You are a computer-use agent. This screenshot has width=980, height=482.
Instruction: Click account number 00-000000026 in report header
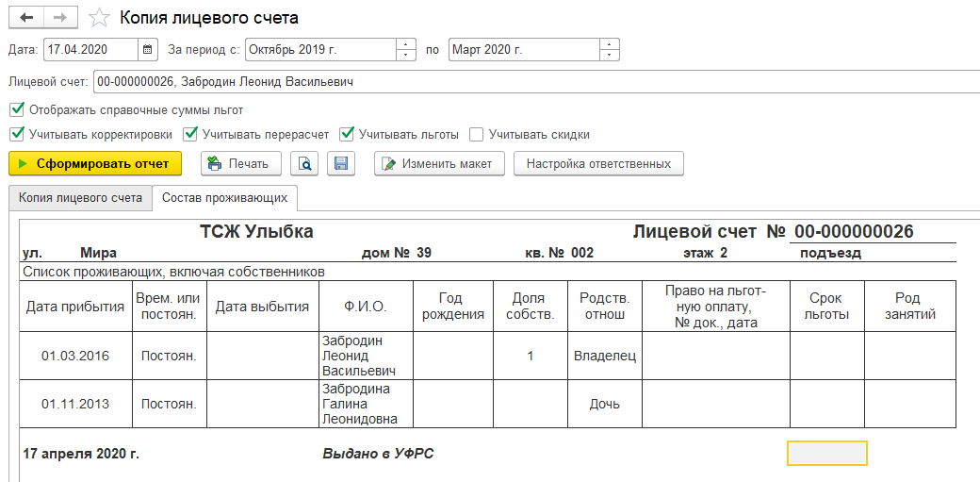[x=855, y=232]
